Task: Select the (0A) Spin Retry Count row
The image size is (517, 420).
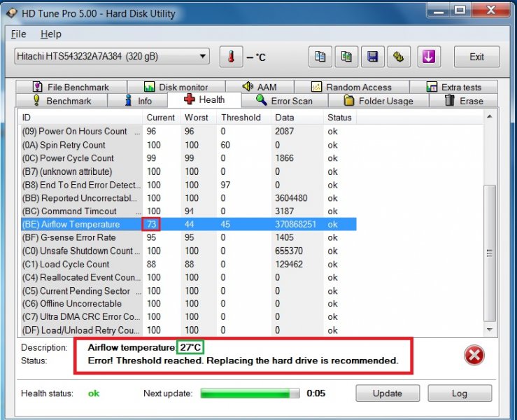Action: click(189, 145)
